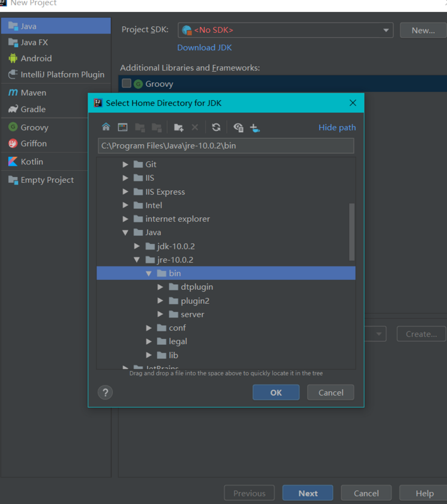Select Java FX project type
The height and width of the screenshot is (504, 447).
56,42
